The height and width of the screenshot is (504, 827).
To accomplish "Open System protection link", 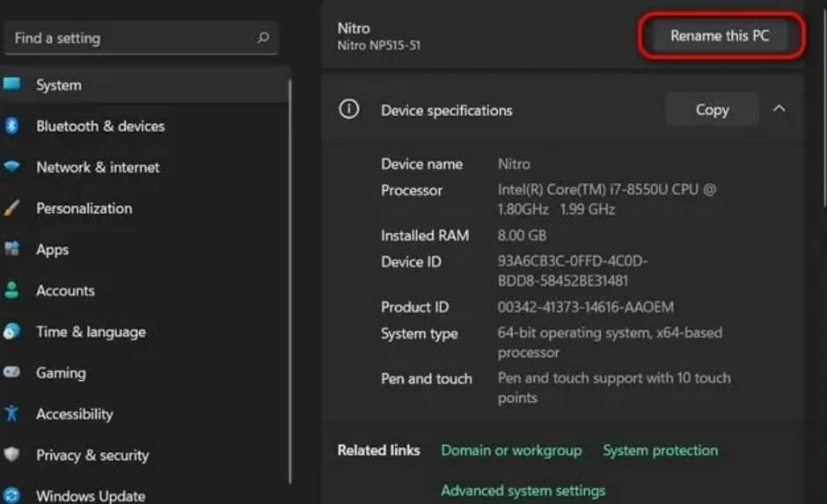I will click(661, 450).
